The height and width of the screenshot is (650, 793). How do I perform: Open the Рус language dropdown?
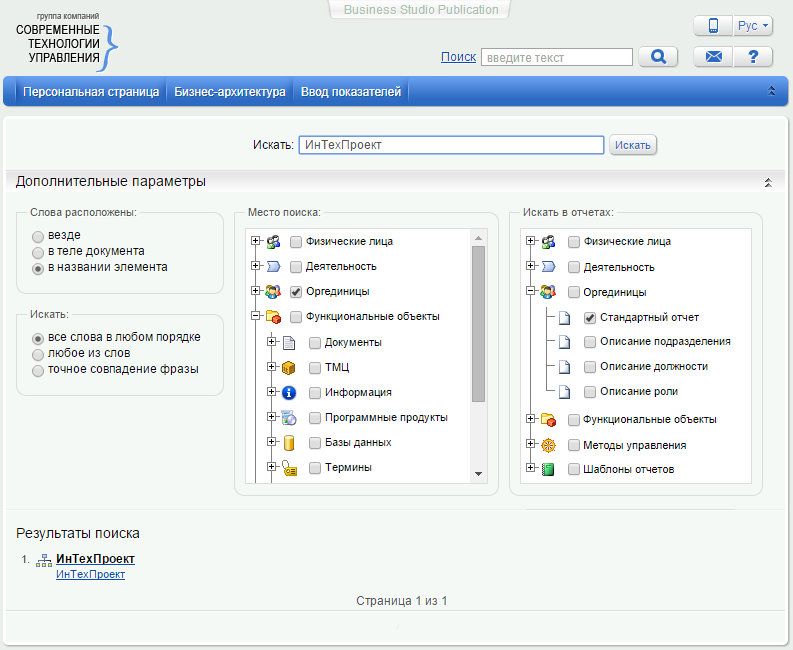point(753,26)
